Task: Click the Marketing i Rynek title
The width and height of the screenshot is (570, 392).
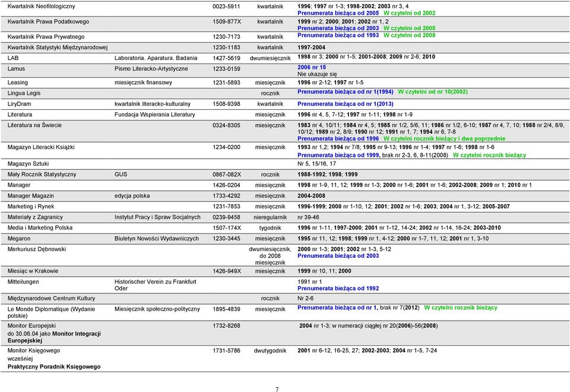Action: click(30, 206)
